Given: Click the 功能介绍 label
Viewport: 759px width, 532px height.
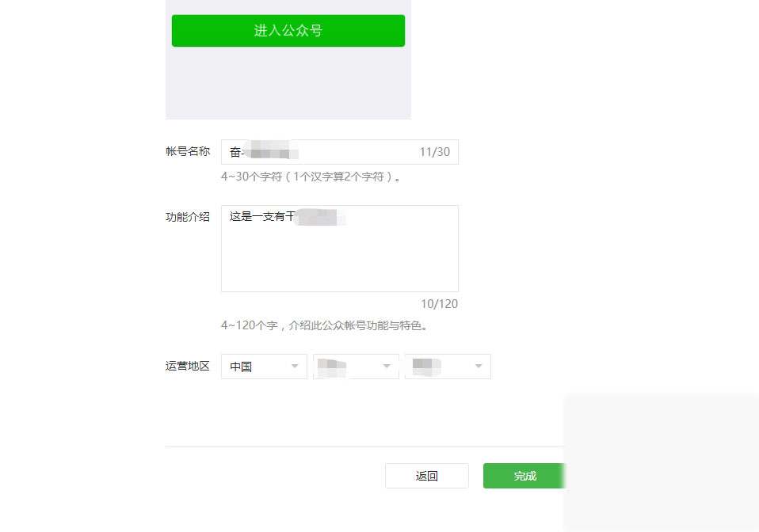Looking at the screenshot, I should (x=187, y=216).
